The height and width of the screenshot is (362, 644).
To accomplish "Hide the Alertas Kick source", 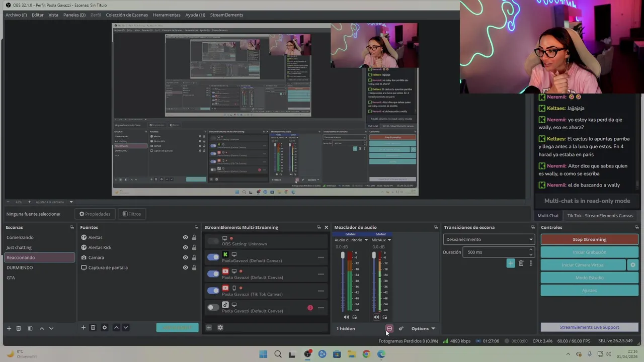I will [185, 247].
